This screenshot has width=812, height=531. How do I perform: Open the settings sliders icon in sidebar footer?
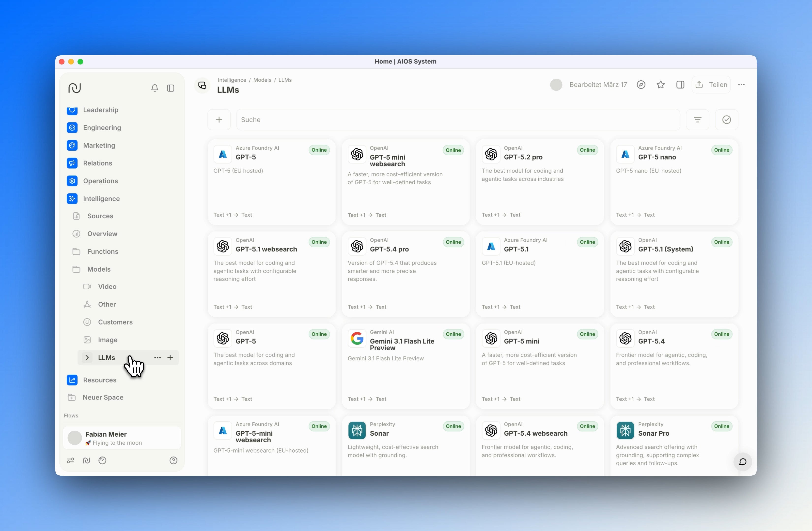71,460
